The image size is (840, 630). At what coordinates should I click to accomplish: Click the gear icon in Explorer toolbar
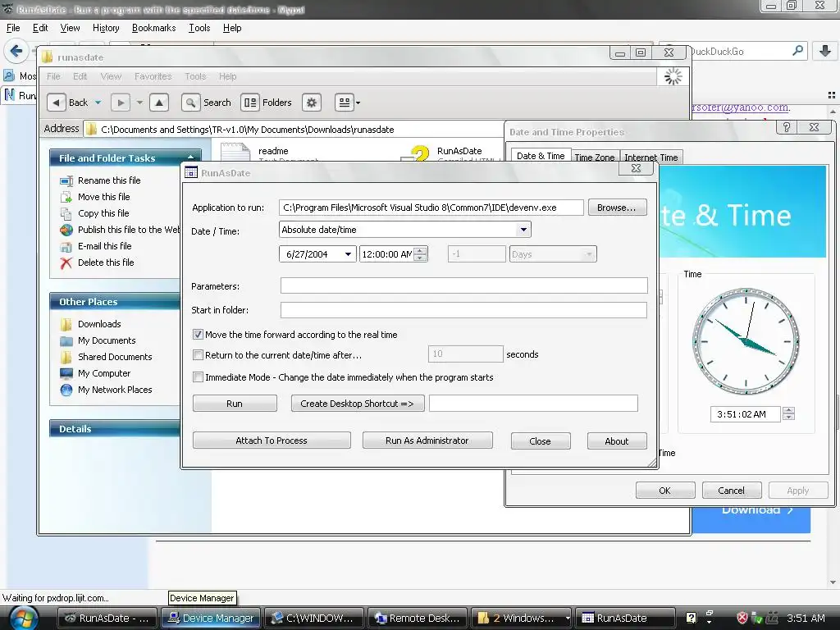[x=311, y=103]
